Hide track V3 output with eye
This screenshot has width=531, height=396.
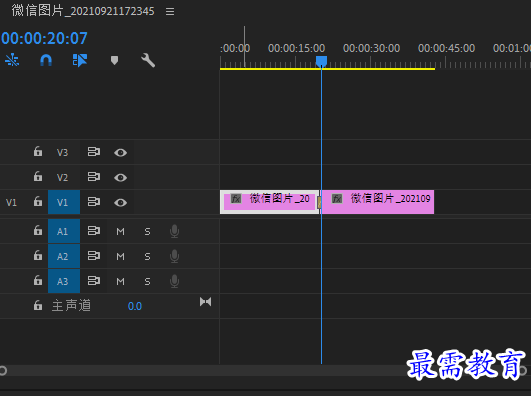(x=121, y=153)
